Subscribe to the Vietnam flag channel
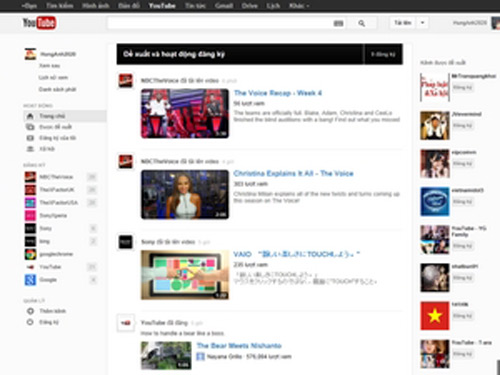This screenshot has height=375, width=500. [463, 316]
